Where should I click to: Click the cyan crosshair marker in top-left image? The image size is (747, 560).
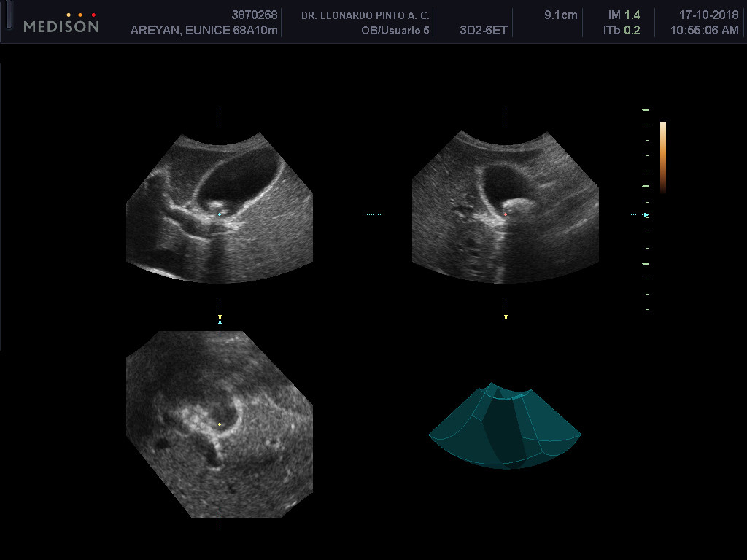(x=218, y=215)
